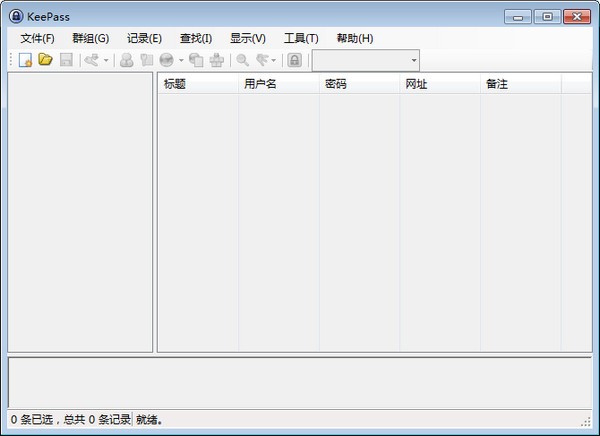This screenshot has height=436, width=600.
Task: Click the entry details pane at bottom
Action: point(299,381)
